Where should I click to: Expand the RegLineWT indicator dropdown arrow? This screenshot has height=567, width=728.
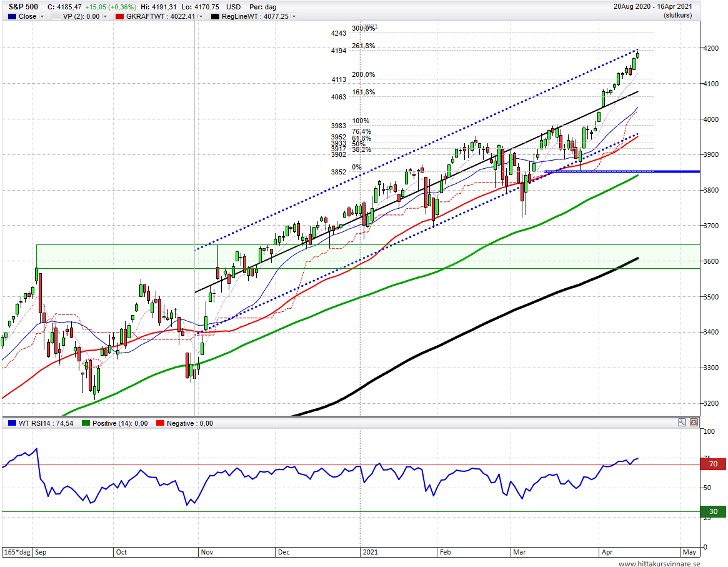(294, 16)
